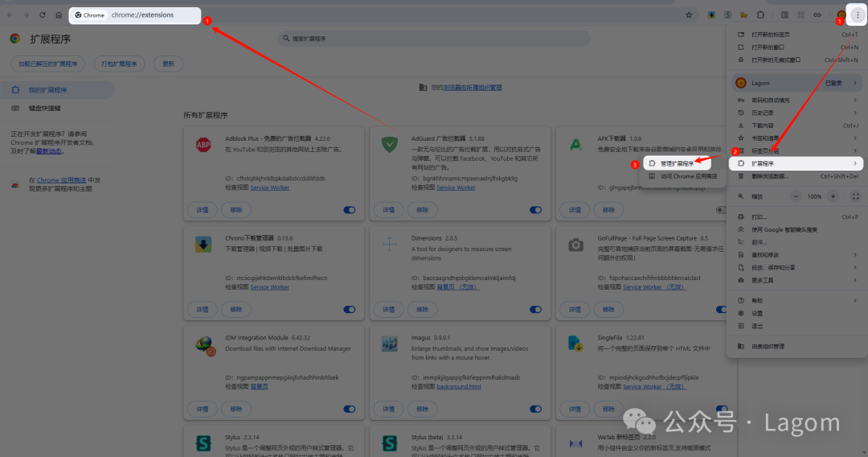868x457 pixels.
Task: Click the 更新 button
Action: (168, 64)
